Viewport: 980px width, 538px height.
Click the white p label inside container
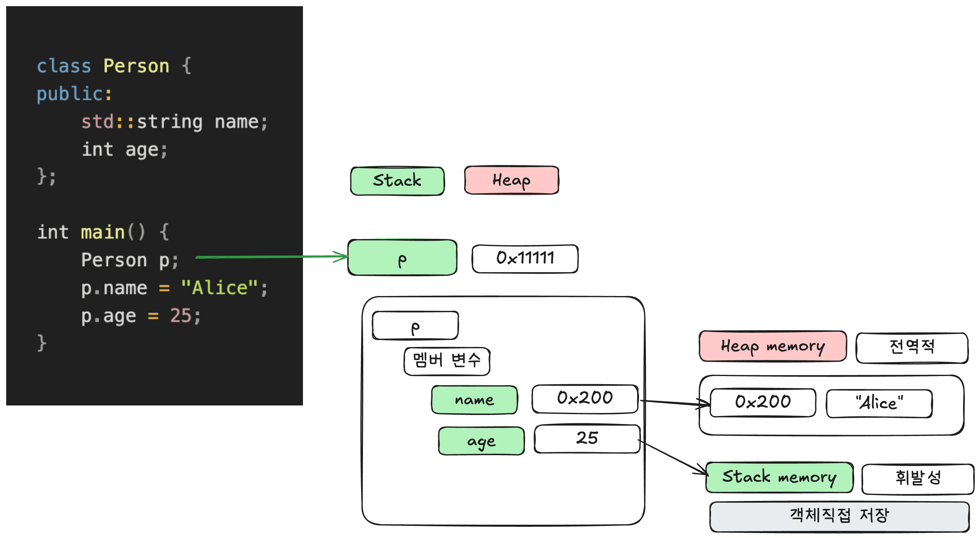(x=415, y=325)
